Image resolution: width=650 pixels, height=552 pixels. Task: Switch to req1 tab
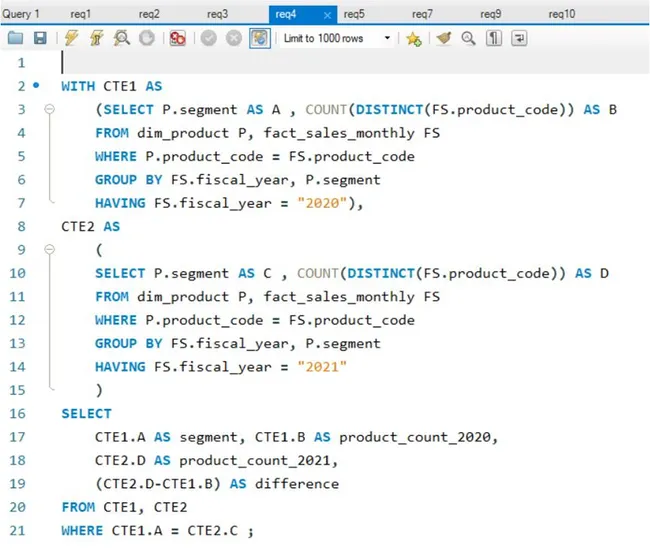pos(80,14)
